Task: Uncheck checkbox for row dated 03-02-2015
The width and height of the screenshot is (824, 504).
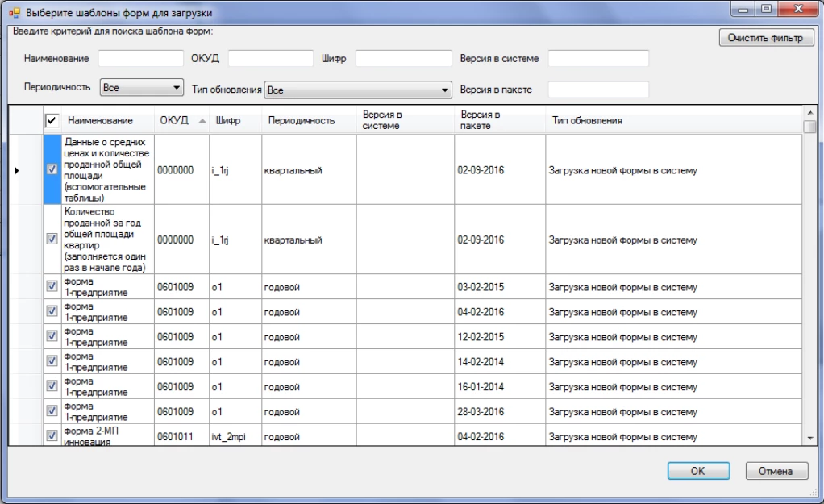Action: coord(52,287)
